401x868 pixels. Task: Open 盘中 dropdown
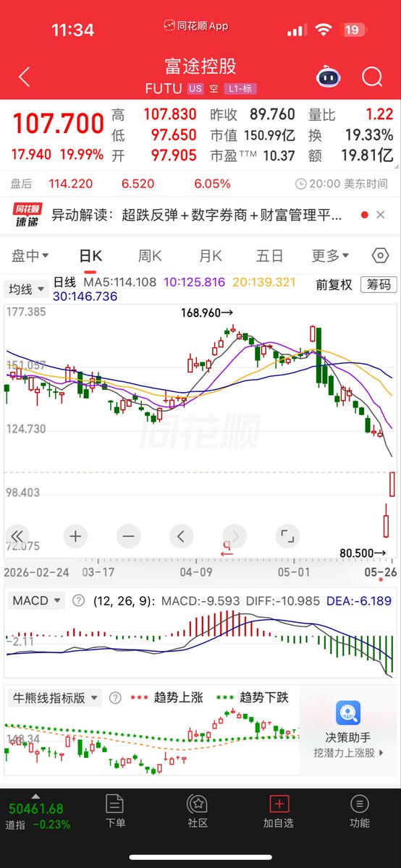(30, 256)
